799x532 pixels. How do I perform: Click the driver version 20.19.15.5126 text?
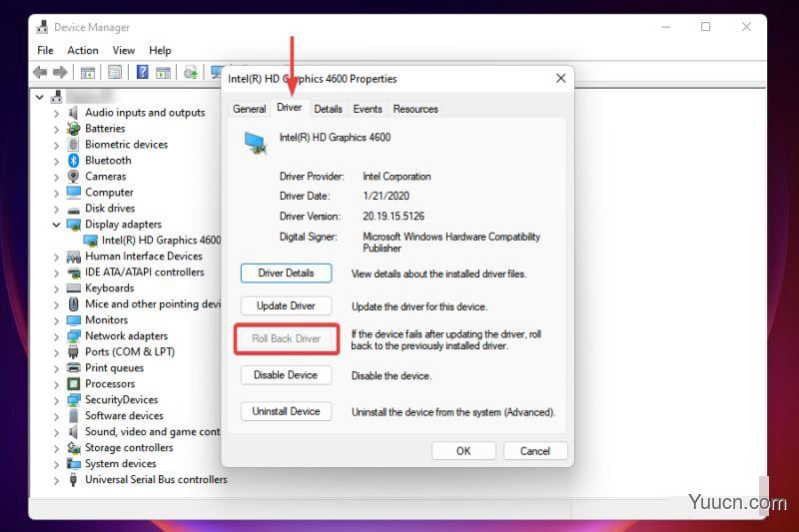394,217
